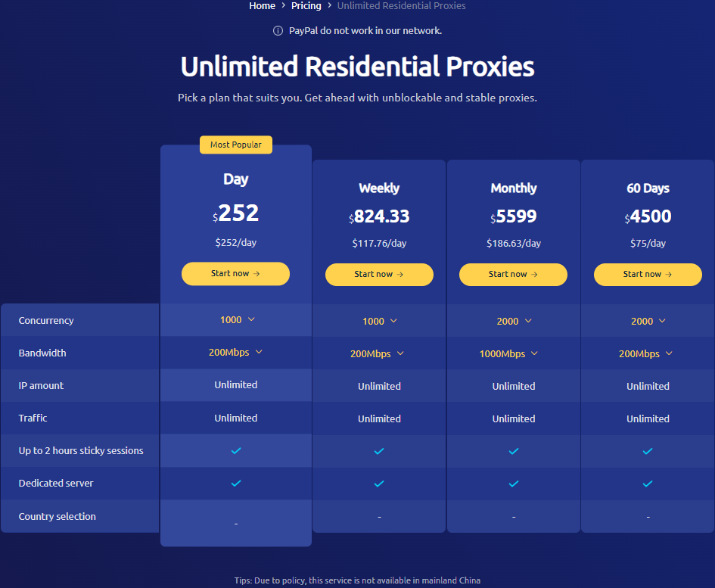This screenshot has height=588, width=715.
Task: Click the breadcrumb chevron after Home
Action: point(283,5)
